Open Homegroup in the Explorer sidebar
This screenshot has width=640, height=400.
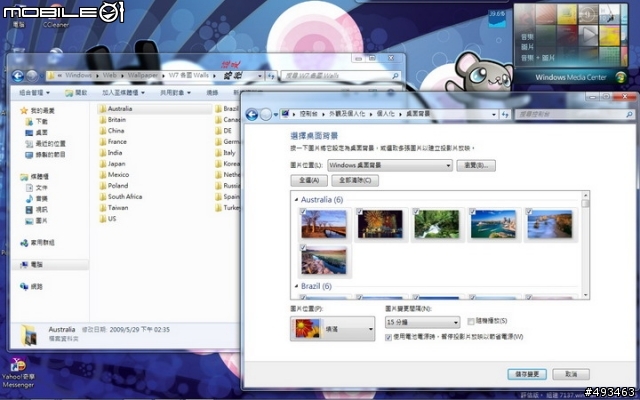37,243
